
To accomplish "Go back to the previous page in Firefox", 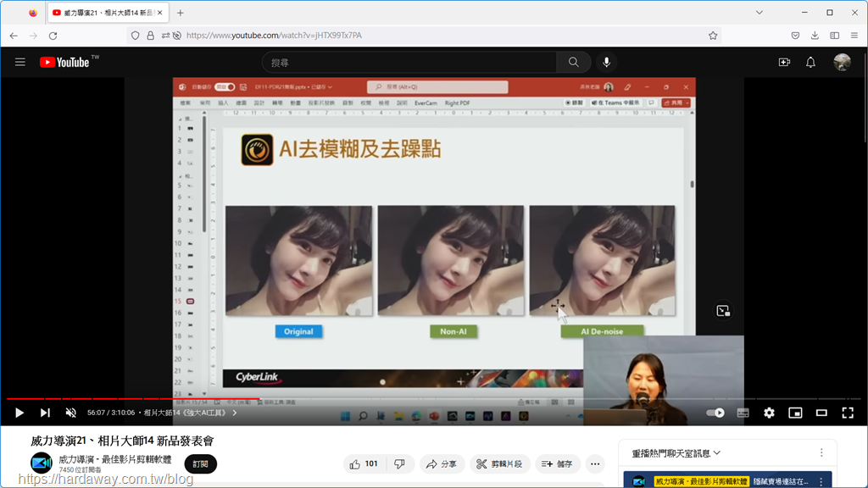I will 14,36.
